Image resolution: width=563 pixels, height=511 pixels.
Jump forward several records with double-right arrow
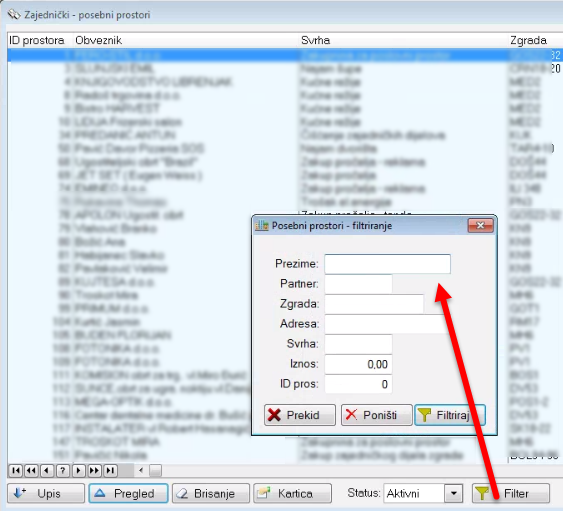[x=94, y=470]
